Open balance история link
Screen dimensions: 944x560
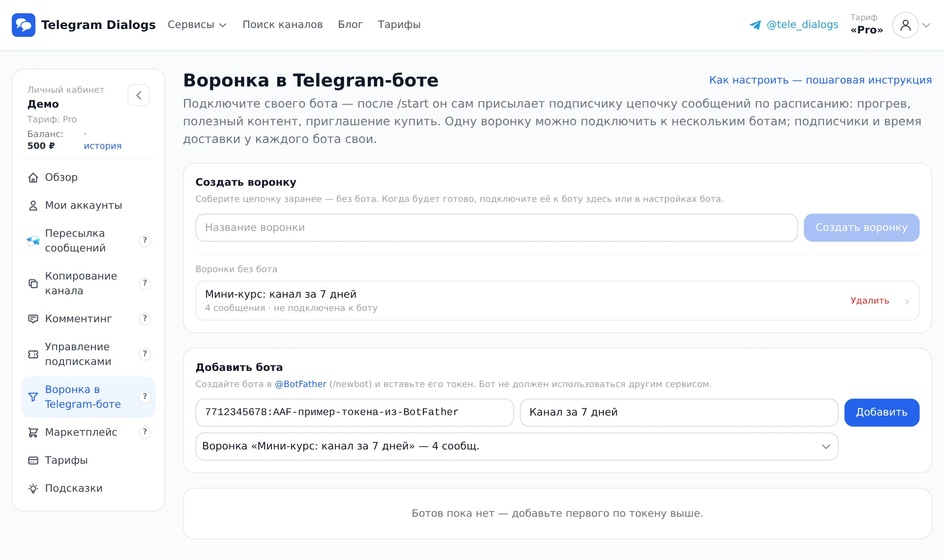tap(102, 146)
